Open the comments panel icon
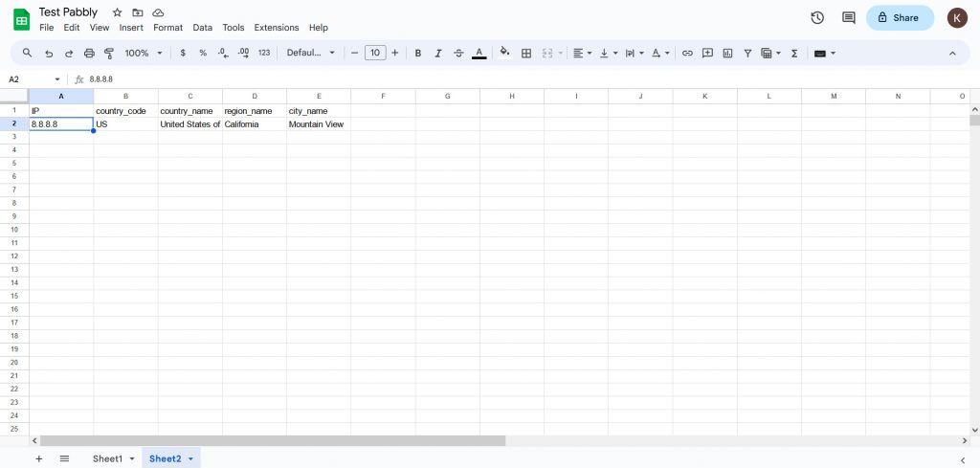The height and width of the screenshot is (468, 980). click(x=848, y=17)
